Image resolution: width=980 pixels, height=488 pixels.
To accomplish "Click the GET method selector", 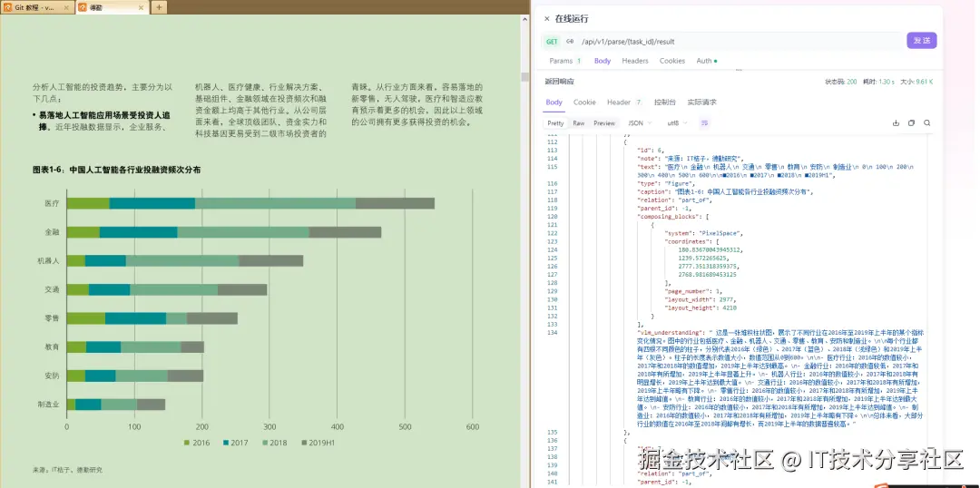I will click(x=552, y=42).
